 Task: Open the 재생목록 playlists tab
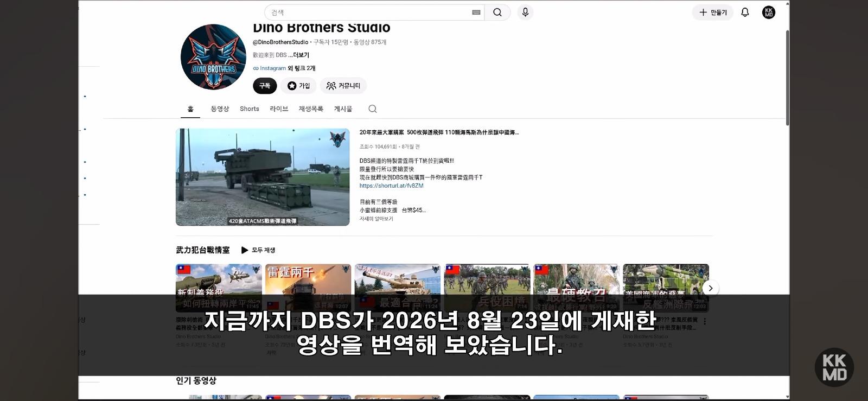click(311, 109)
